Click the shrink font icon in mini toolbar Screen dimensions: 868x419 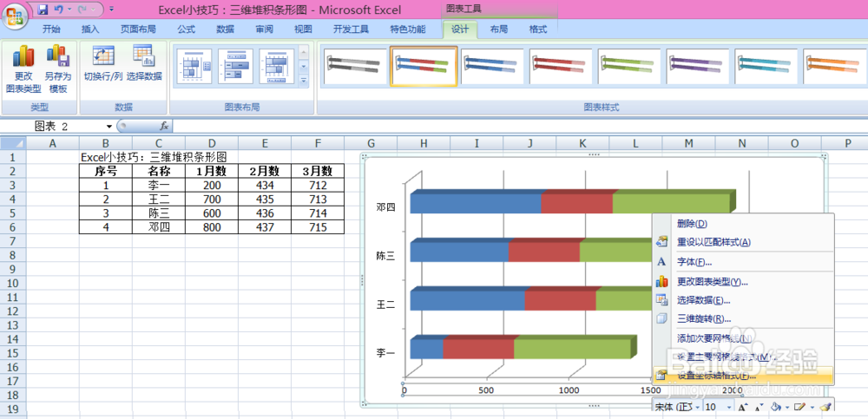(759, 408)
